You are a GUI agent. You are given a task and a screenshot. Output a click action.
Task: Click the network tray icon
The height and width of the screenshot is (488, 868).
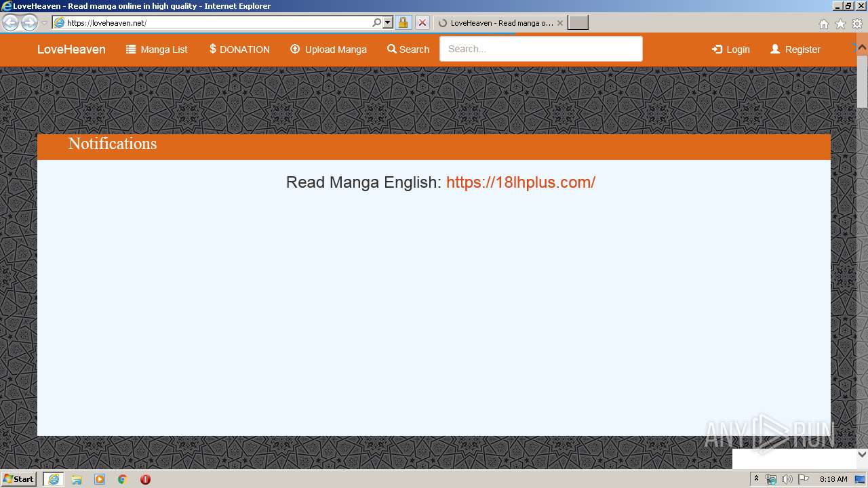click(771, 479)
